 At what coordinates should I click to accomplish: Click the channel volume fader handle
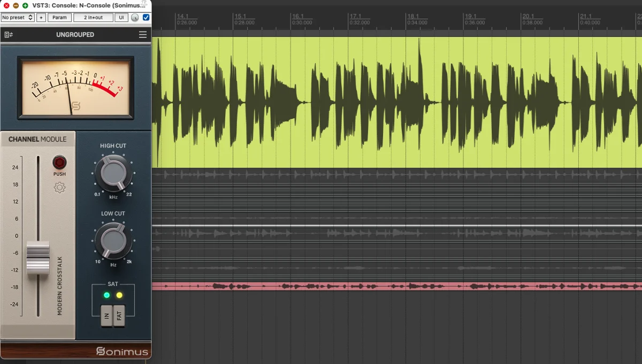click(38, 257)
